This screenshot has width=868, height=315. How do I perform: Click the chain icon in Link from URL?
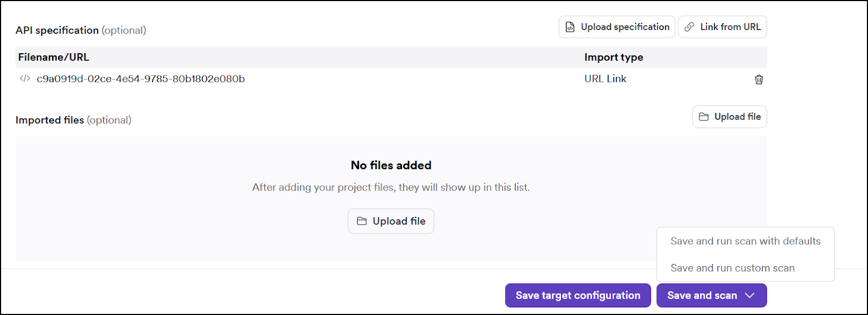pyautogui.click(x=689, y=27)
